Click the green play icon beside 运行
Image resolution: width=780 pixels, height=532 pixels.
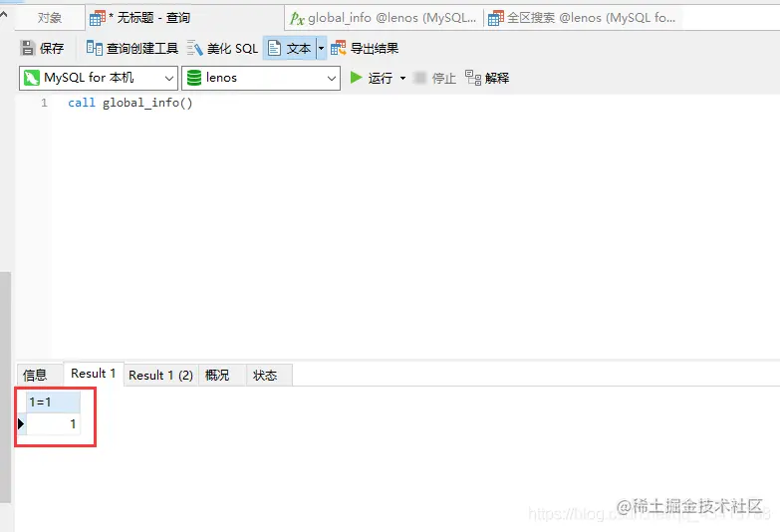point(356,77)
